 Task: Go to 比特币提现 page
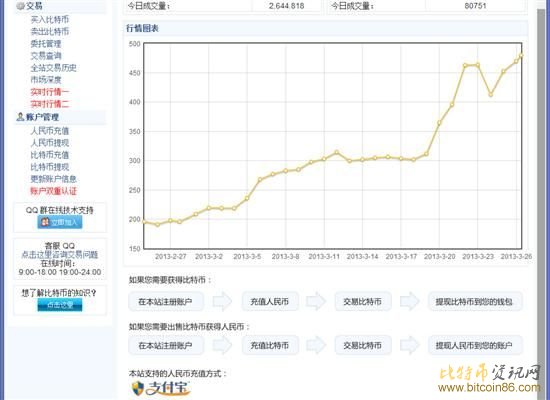coord(49,167)
